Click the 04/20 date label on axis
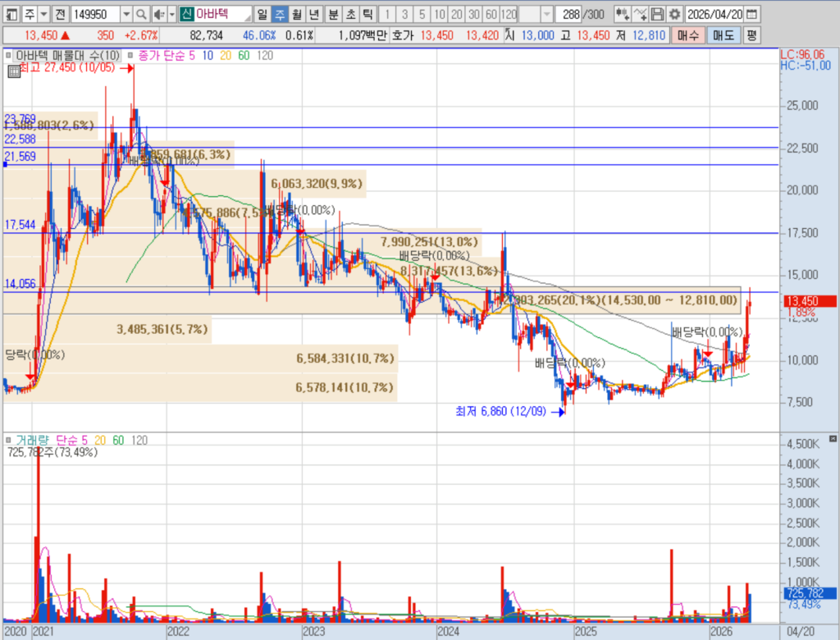The height and width of the screenshot is (640, 840). [801, 632]
